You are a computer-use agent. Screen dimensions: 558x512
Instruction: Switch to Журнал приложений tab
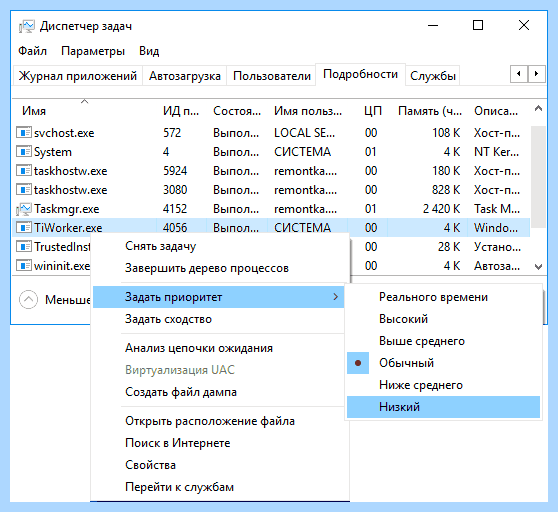pyautogui.click(x=78, y=76)
